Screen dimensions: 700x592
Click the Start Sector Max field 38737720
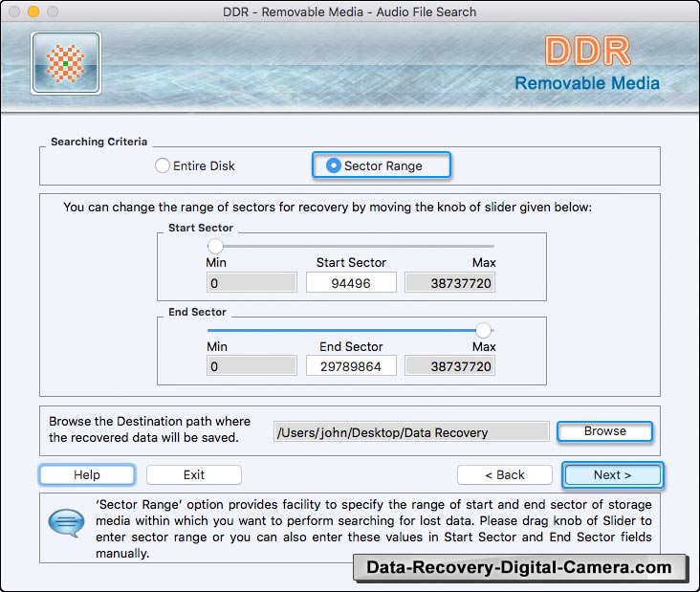(x=450, y=283)
